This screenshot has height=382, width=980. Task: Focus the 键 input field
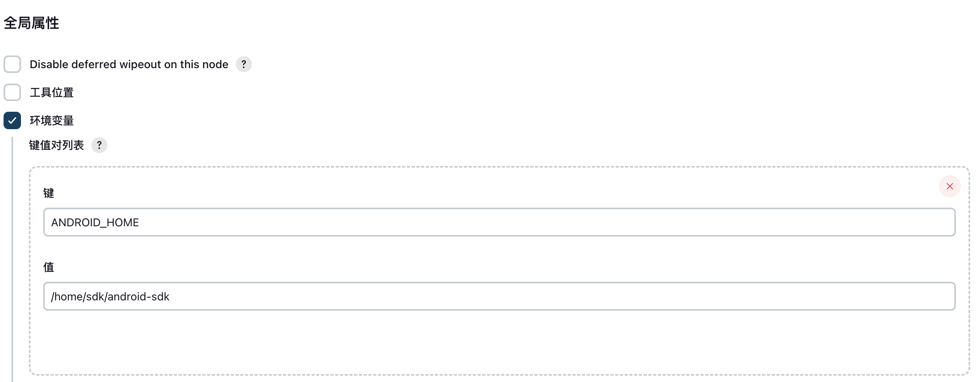pos(499,222)
